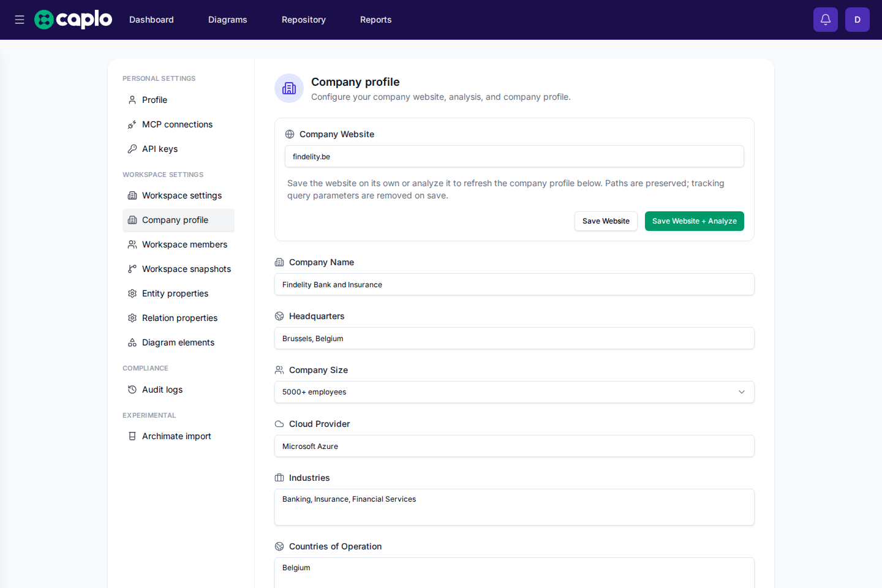This screenshot has width=882, height=588.
Task: Open Workspace snapshots page
Action: 178,269
